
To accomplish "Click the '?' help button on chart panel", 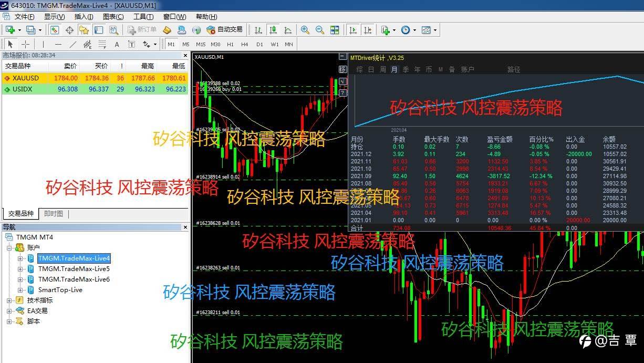I will point(342,92).
